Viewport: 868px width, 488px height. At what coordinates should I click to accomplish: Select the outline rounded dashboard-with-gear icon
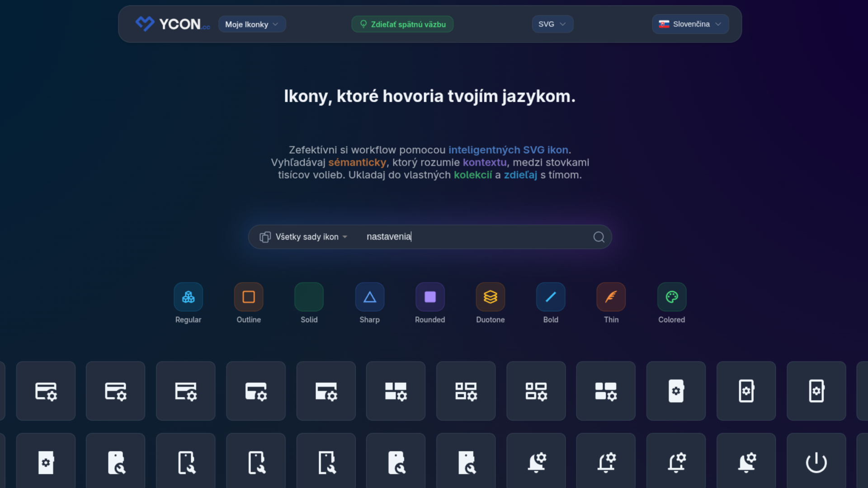tap(536, 391)
